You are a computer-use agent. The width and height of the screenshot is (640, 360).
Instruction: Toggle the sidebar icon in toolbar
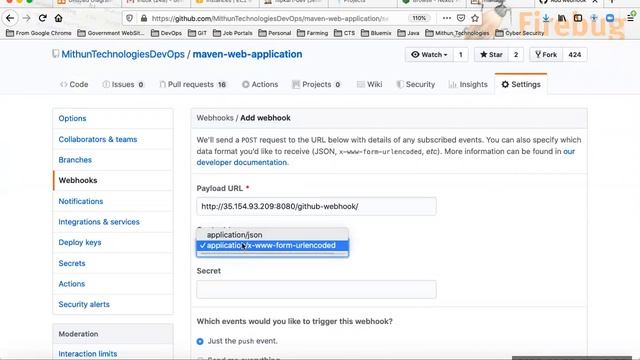coord(578,18)
